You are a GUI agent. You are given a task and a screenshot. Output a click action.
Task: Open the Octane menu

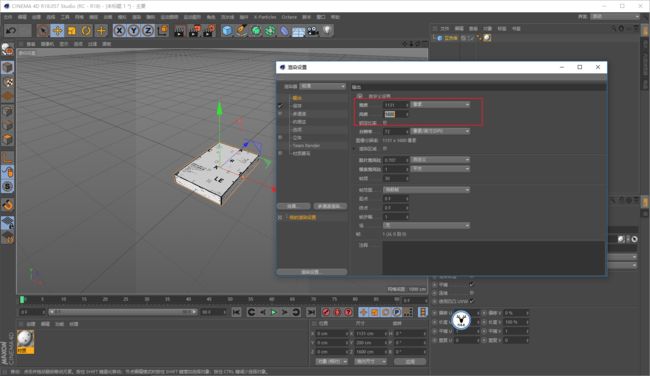coord(289,17)
